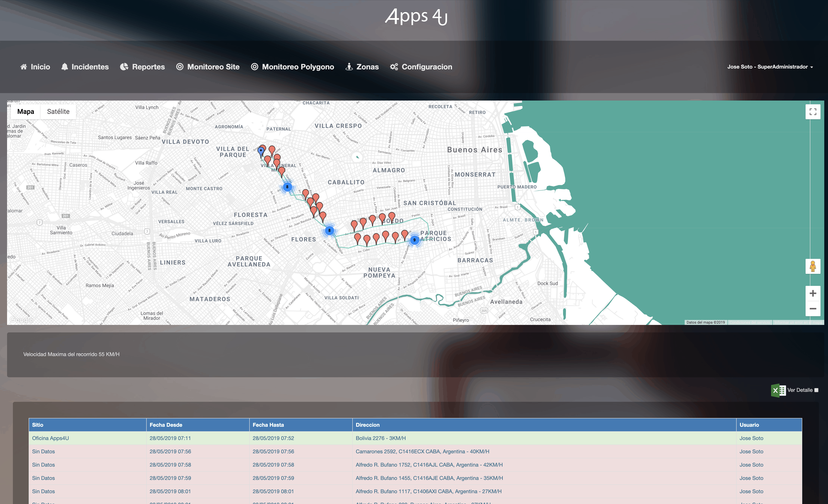Click the Incidentes bell icon
828x504 pixels.
pyautogui.click(x=65, y=67)
